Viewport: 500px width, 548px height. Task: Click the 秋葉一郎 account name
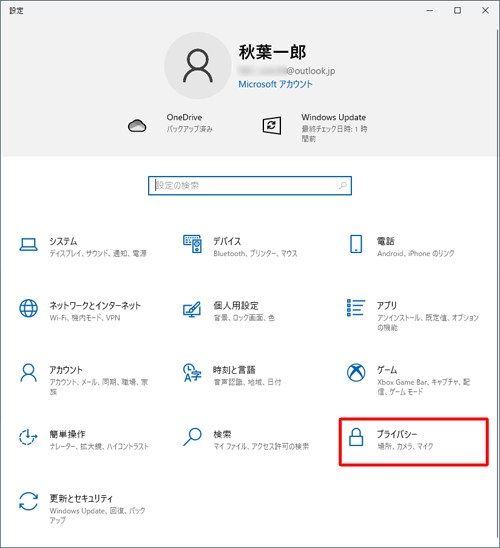(273, 52)
